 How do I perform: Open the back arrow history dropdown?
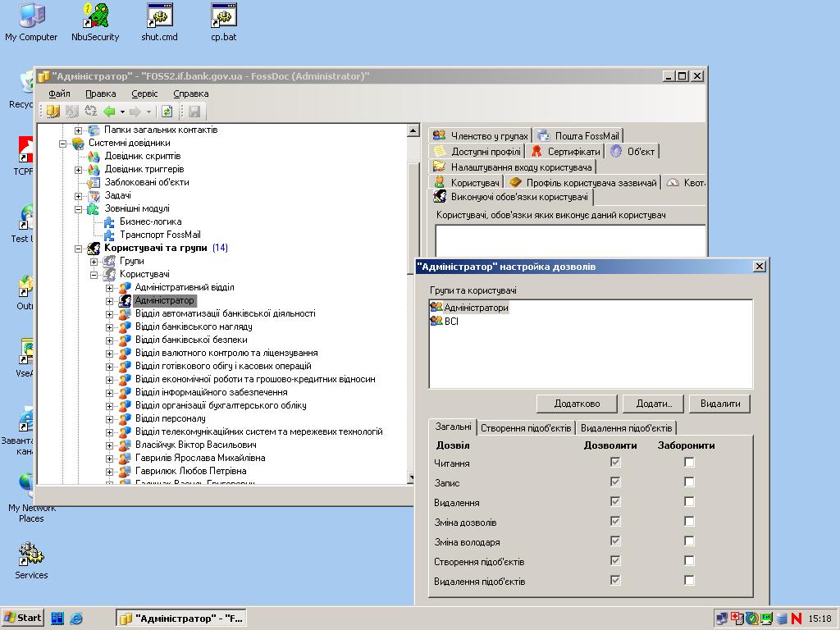123,112
